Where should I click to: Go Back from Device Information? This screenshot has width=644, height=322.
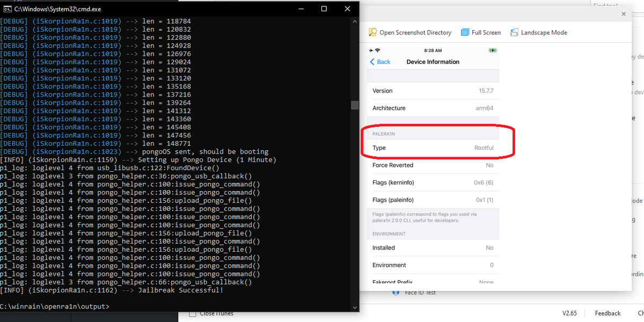click(x=380, y=62)
